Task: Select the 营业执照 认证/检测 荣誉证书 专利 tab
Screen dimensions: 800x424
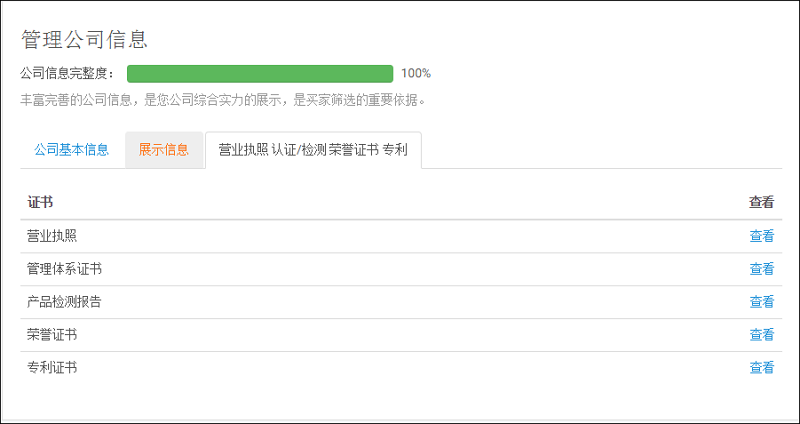Action: (313, 150)
